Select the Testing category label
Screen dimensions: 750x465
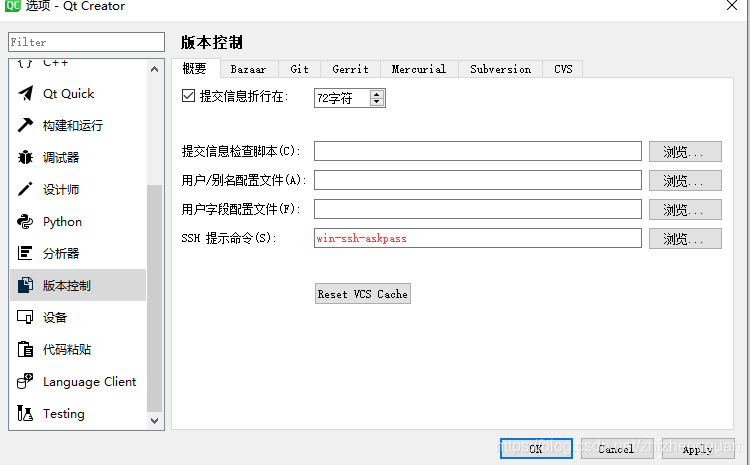pyautogui.click(x=64, y=414)
